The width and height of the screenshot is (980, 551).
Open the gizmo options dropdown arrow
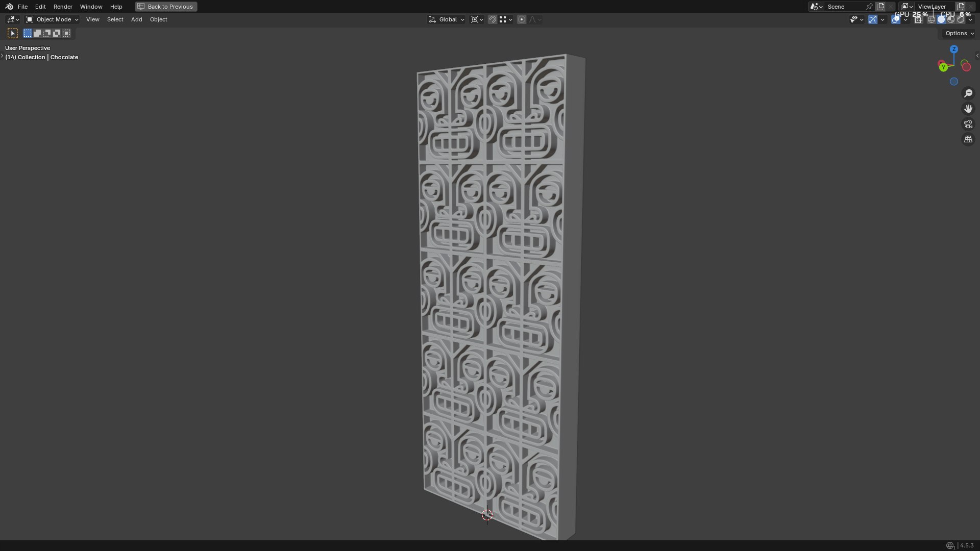click(x=883, y=19)
